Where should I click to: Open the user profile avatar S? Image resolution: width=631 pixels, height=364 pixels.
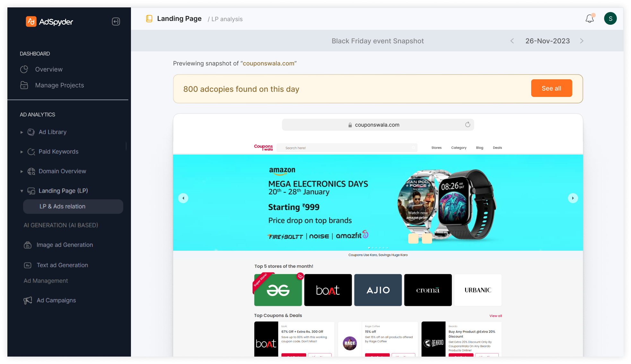[610, 19]
